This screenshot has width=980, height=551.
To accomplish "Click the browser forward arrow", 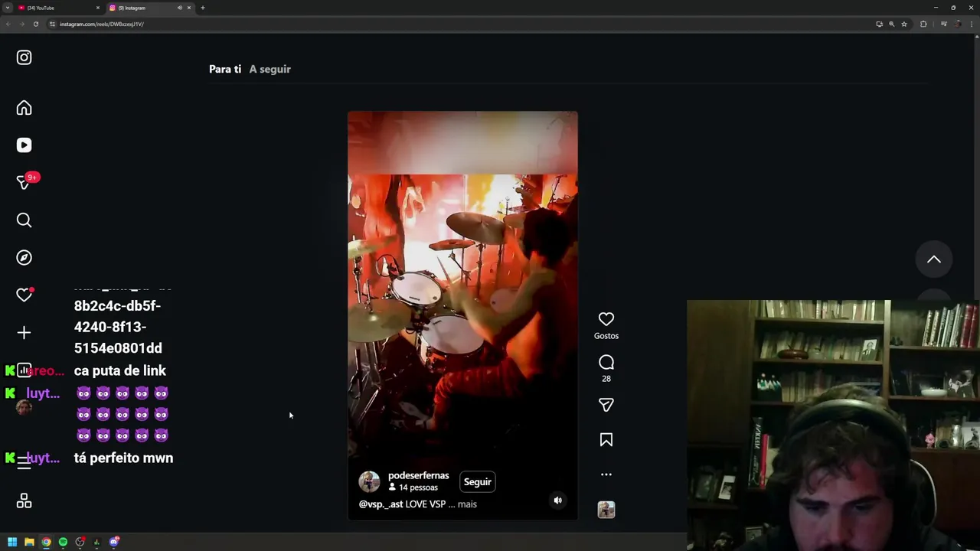I will [21, 24].
